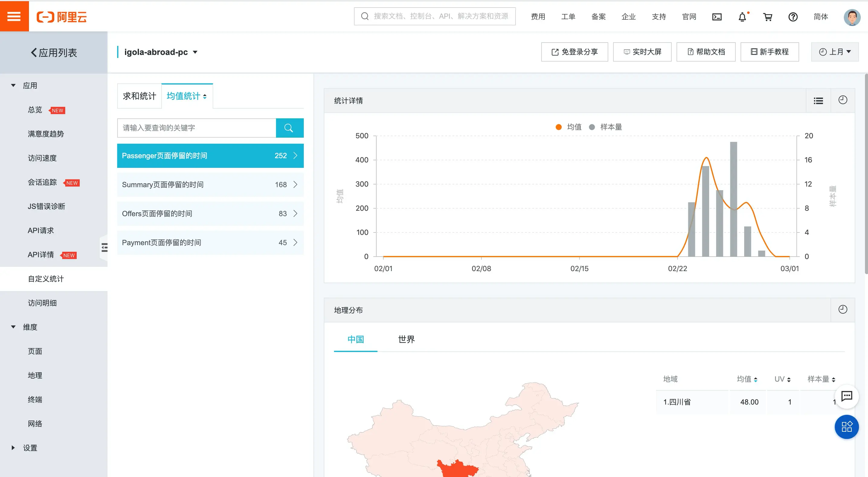Open Cloud Shell terminal icon
Image resolution: width=868 pixels, height=477 pixels.
click(x=717, y=17)
